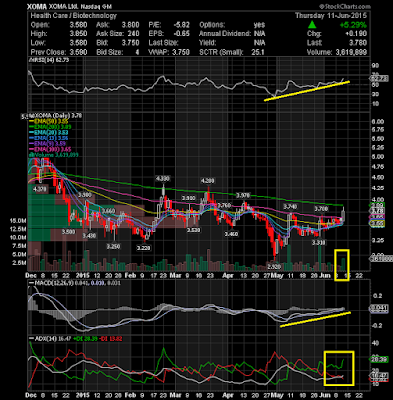Click the Options yes value

(259, 25)
